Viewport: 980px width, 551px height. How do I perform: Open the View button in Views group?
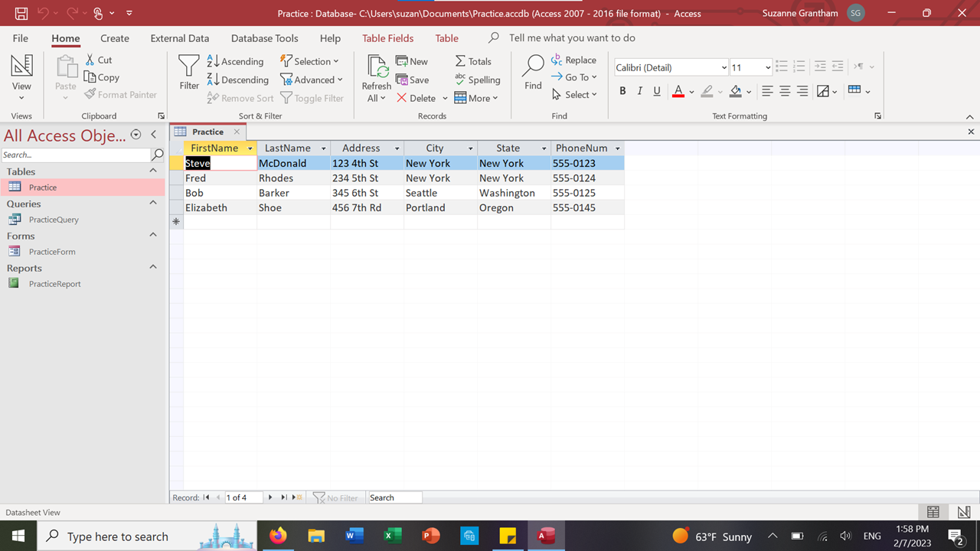[x=21, y=78]
